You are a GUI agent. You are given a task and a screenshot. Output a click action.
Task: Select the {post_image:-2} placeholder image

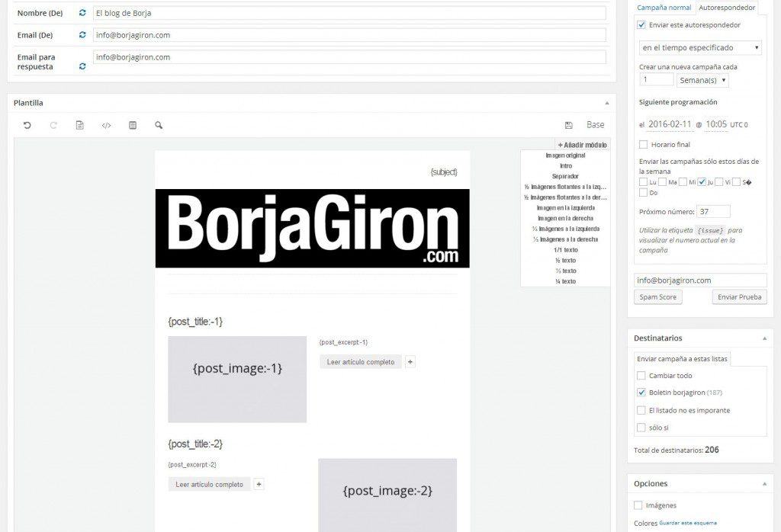[x=387, y=495]
